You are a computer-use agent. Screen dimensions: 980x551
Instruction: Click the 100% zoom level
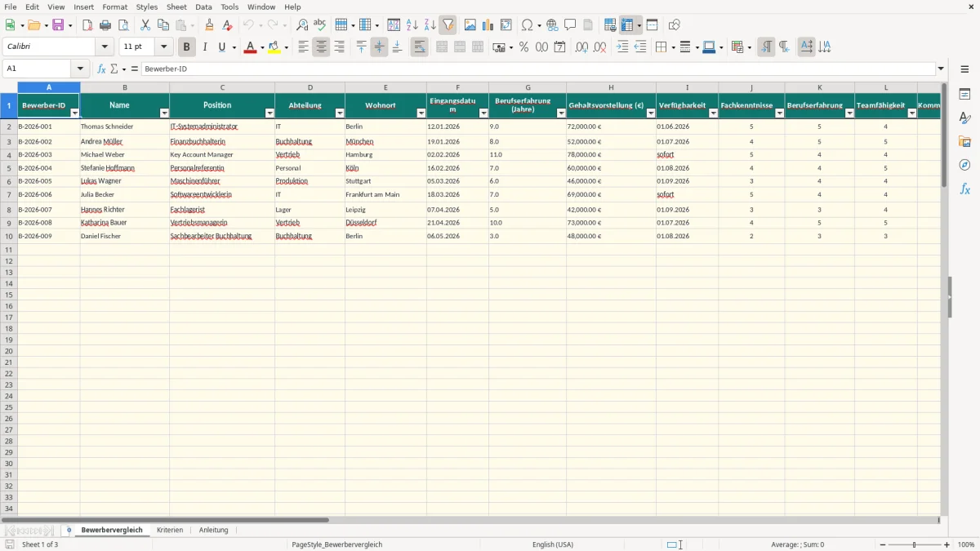(x=966, y=544)
